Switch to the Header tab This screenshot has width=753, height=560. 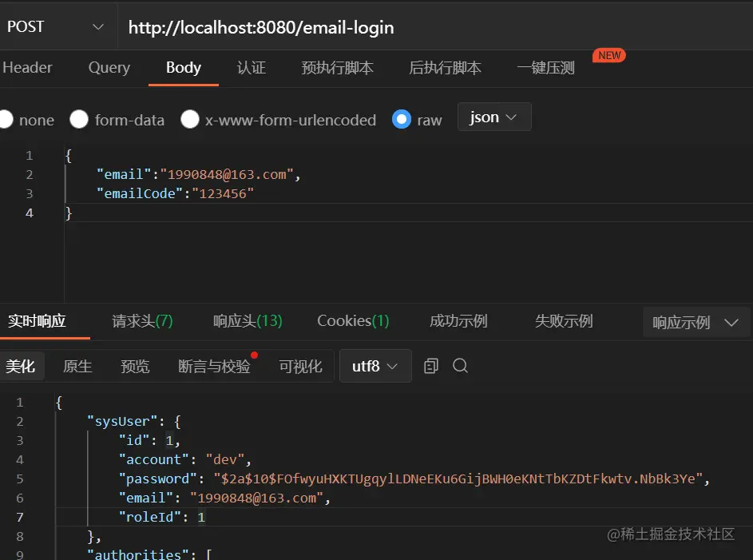tap(27, 68)
